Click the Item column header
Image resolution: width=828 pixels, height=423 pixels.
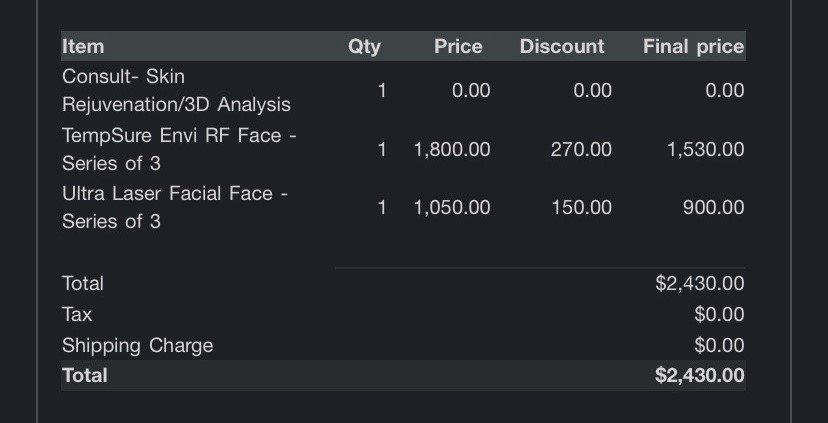point(83,46)
